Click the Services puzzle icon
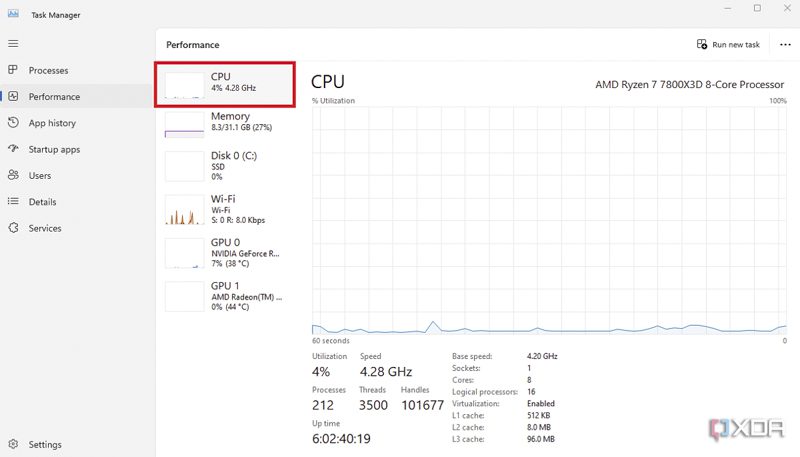Viewport: 800px width, 457px height. click(13, 228)
